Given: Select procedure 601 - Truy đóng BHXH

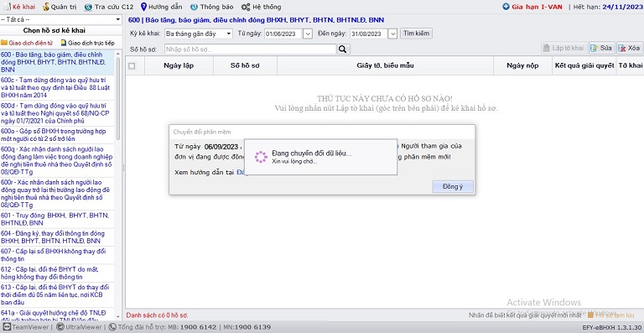Looking at the screenshot, I should (57, 219).
